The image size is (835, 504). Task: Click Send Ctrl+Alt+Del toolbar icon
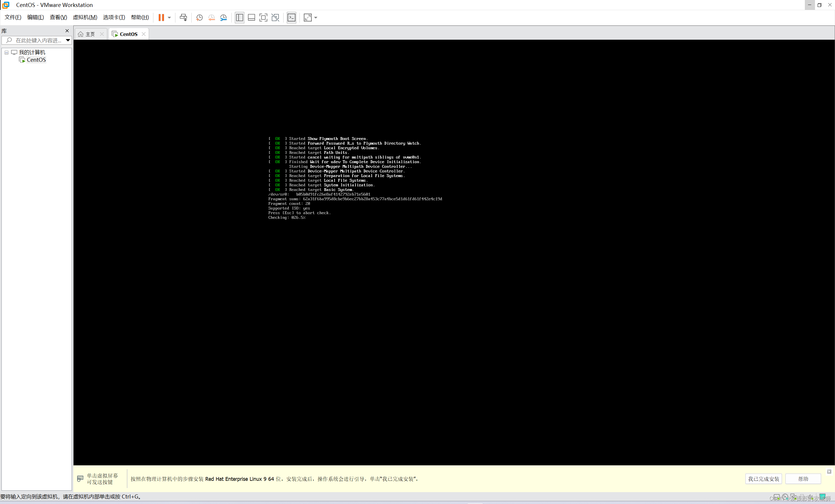[183, 18]
